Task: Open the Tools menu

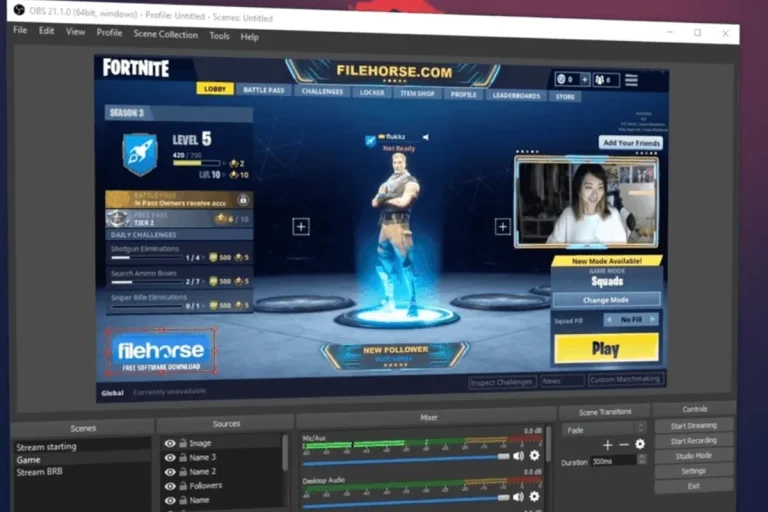Action: [x=219, y=36]
